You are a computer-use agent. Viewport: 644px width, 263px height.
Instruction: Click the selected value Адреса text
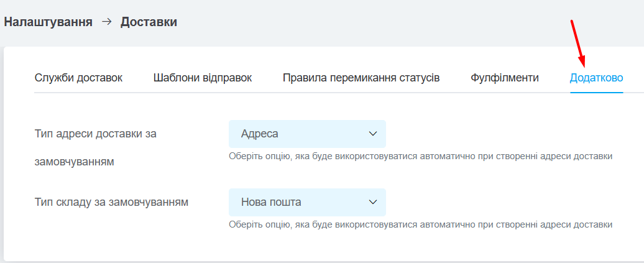pyautogui.click(x=260, y=134)
